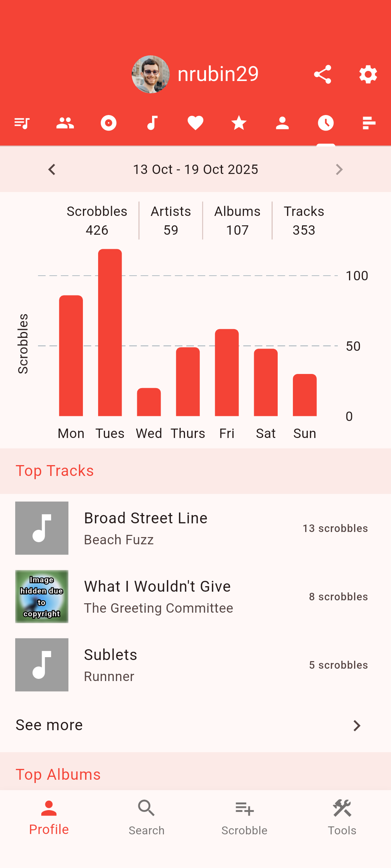The width and height of the screenshot is (391, 868).
Task: Go to previous week with left chevron
Action: (x=52, y=169)
